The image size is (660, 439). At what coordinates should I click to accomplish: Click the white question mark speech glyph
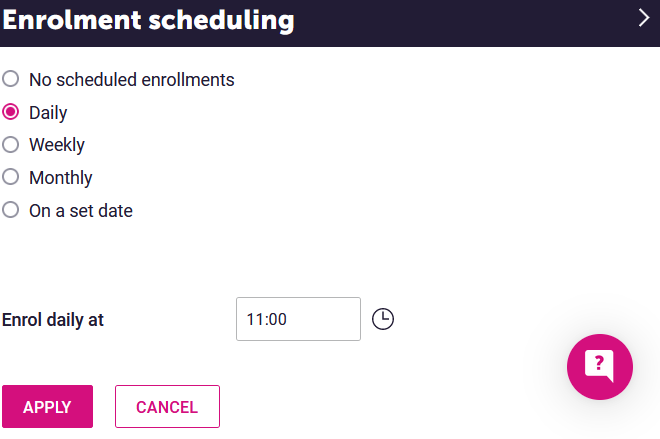pyautogui.click(x=599, y=365)
